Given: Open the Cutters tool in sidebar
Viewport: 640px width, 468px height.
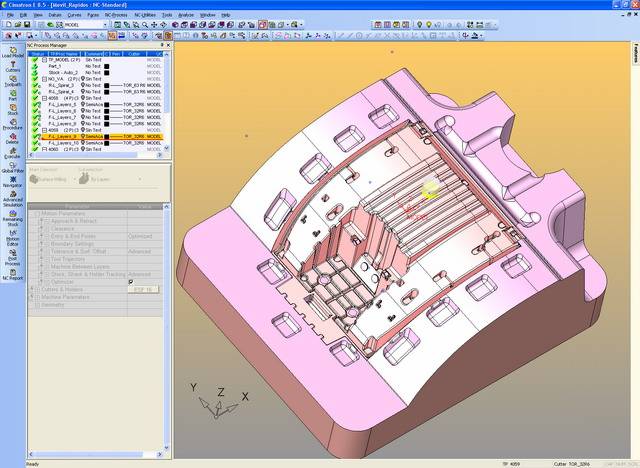Looking at the screenshot, I should point(13,67).
